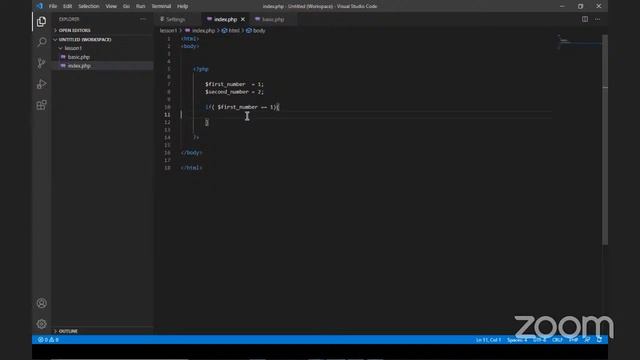Screen dimensions: 640x360
Task: Click the opening <html> tag line
Action: (x=190, y=38)
